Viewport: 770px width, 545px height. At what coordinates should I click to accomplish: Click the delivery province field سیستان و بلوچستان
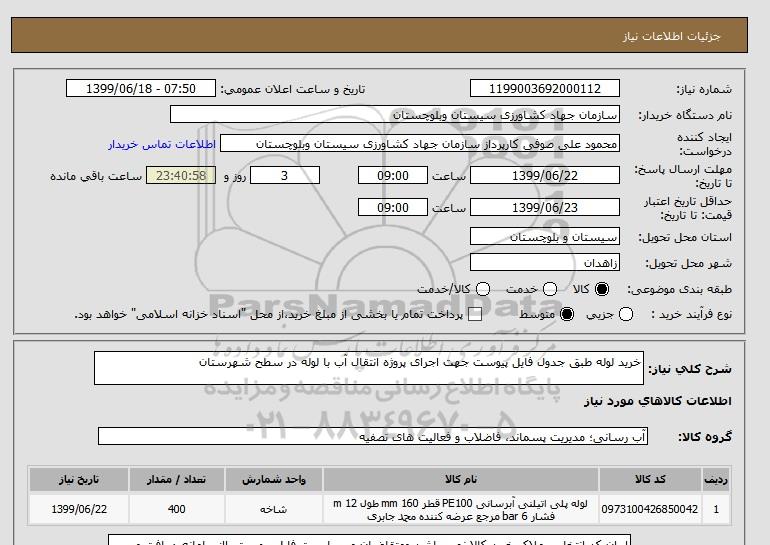(545, 237)
